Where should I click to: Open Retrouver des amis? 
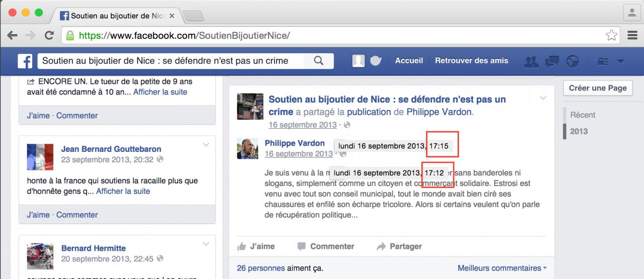[x=472, y=60]
